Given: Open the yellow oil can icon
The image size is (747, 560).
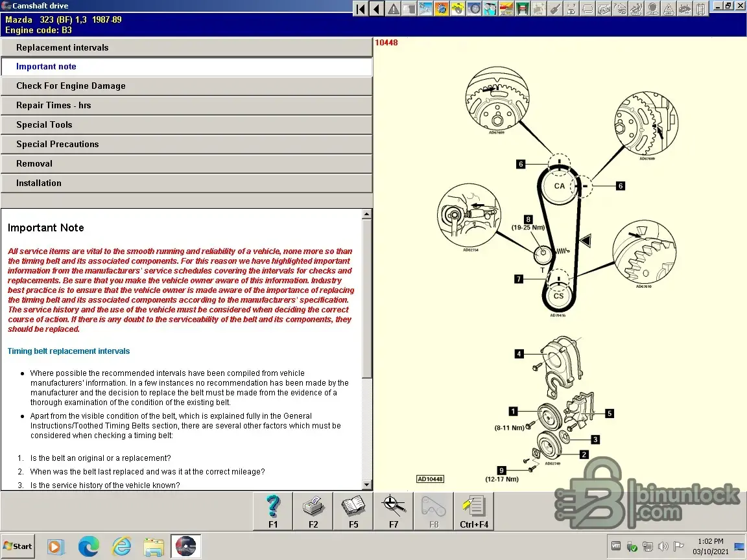Looking at the screenshot, I should pyautogui.click(x=458, y=8).
